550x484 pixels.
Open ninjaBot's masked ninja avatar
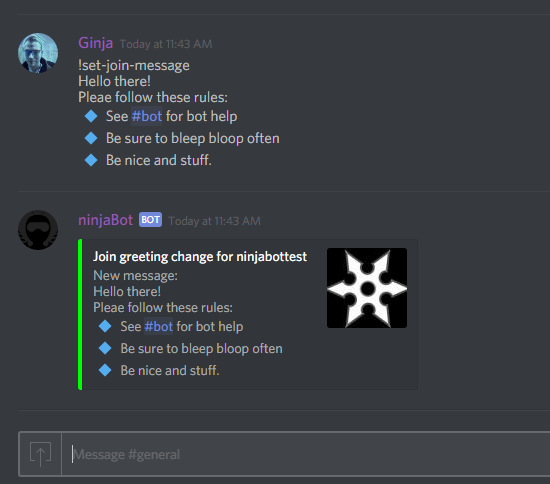coord(38,230)
